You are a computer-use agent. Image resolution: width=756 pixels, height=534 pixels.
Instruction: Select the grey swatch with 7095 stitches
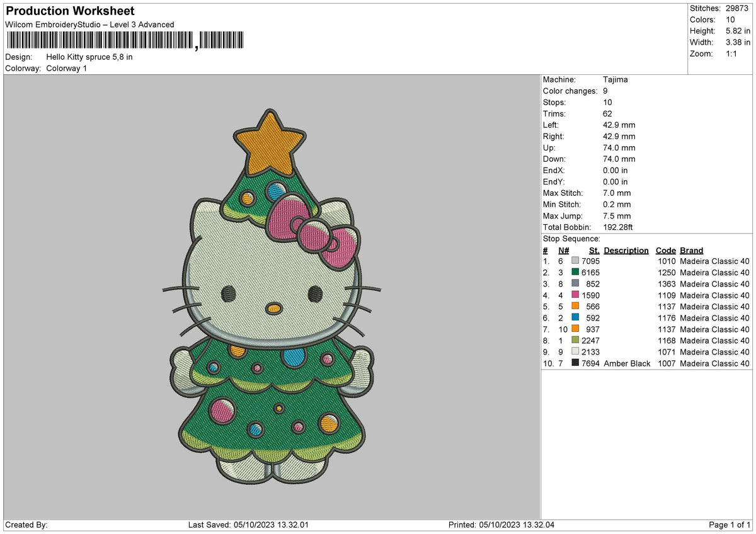(575, 261)
